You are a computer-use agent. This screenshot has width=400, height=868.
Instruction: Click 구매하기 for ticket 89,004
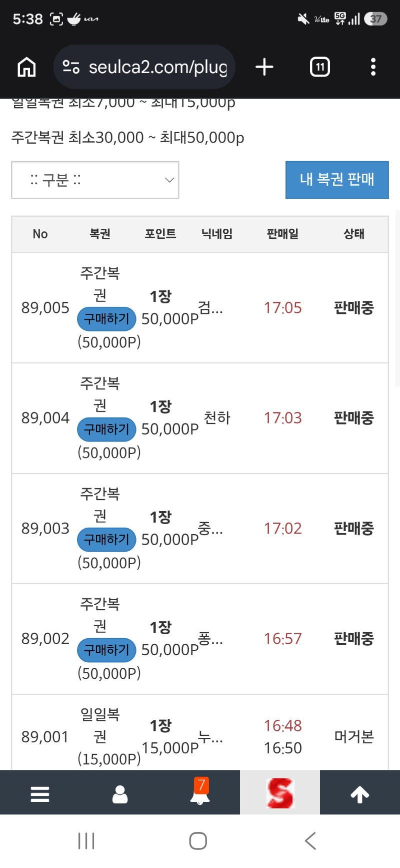[106, 429]
